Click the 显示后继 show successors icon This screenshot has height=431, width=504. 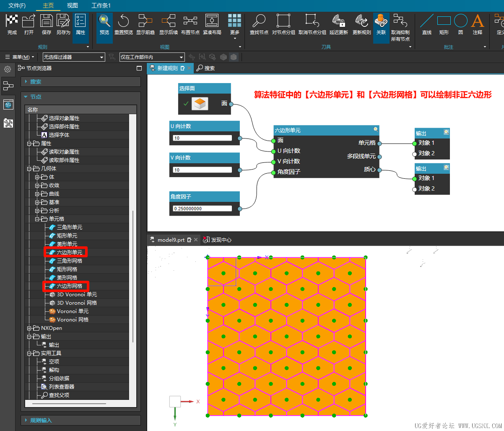[168, 24]
